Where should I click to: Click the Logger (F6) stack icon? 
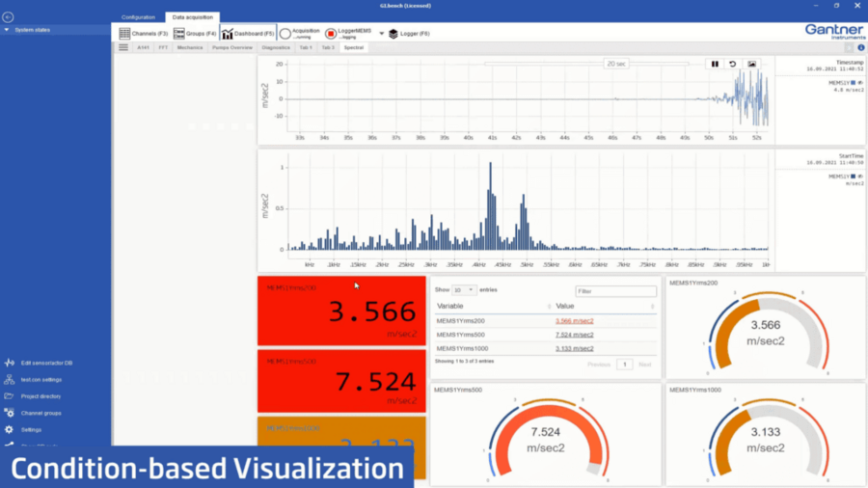(393, 34)
